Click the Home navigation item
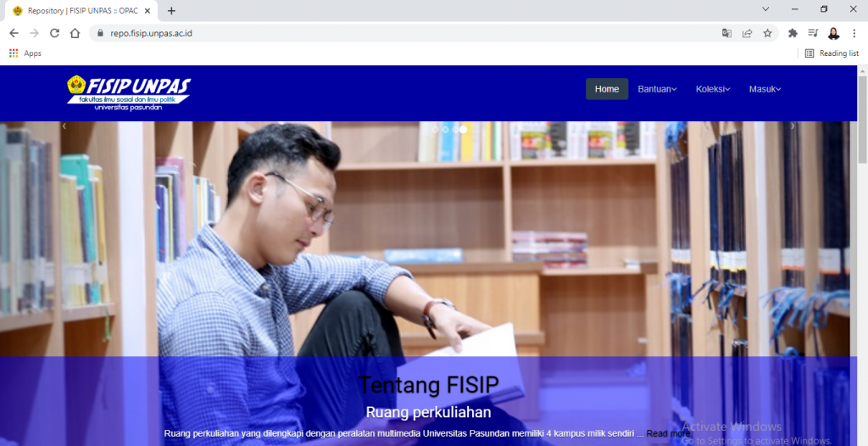Screen dimensions: 868x446 607,89
